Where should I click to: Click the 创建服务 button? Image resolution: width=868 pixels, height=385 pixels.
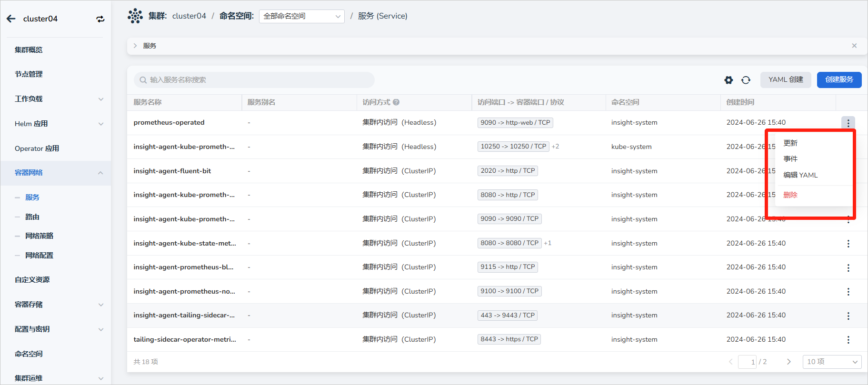[x=839, y=80]
